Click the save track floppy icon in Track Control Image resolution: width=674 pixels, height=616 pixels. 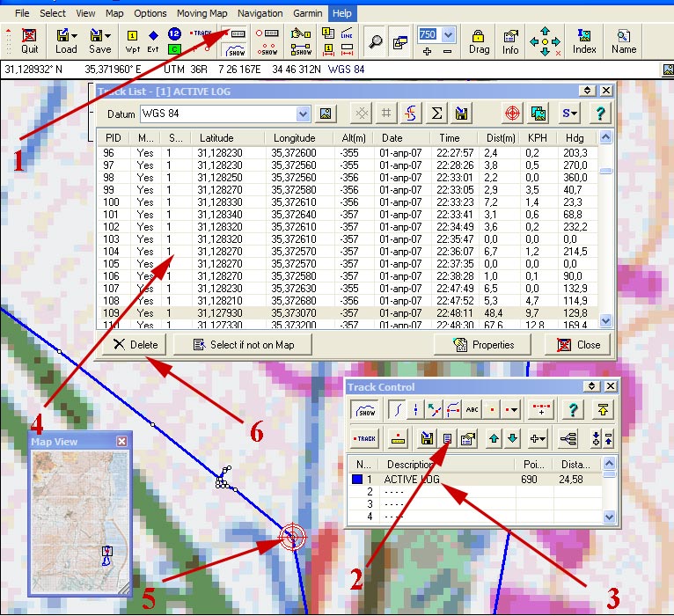[427, 438]
